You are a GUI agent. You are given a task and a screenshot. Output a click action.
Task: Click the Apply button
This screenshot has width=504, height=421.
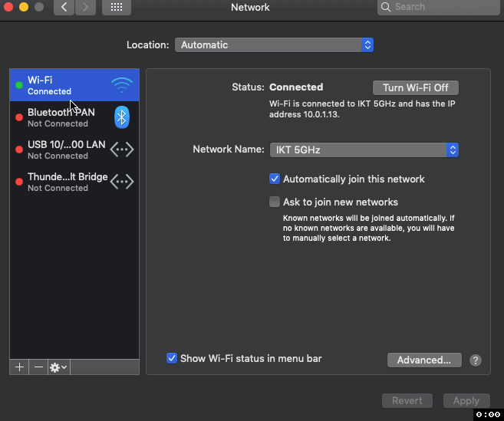[x=466, y=401]
